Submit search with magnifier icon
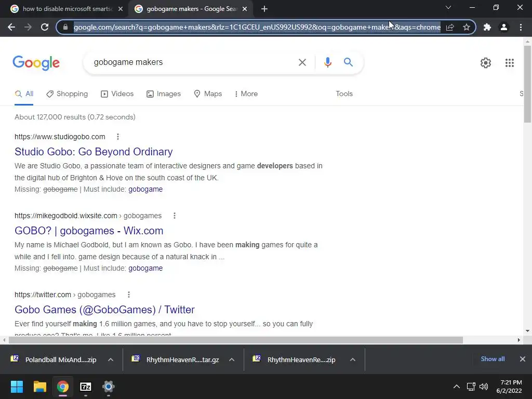Viewport: 532px width, 399px height. click(x=348, y=62)
